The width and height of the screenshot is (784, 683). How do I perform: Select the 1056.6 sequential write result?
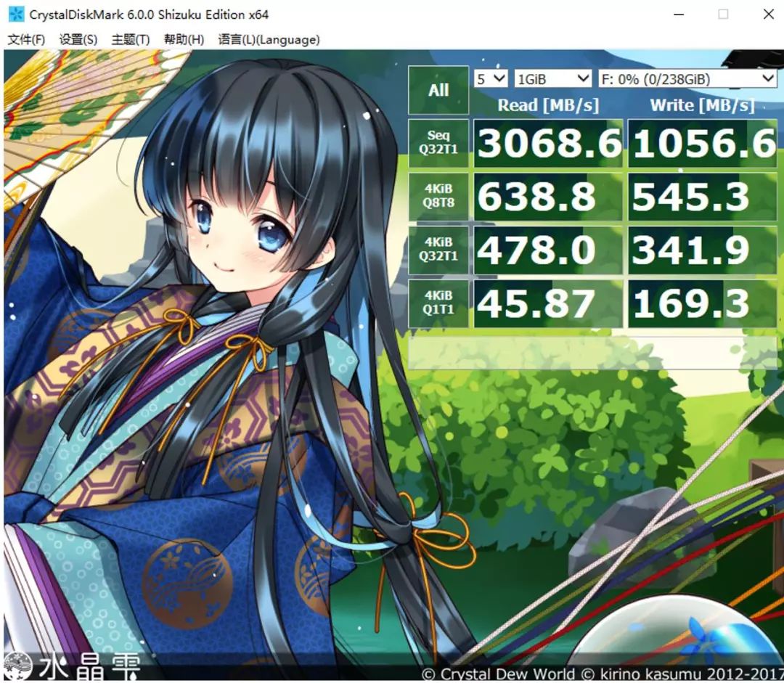(x=702, y=142)
